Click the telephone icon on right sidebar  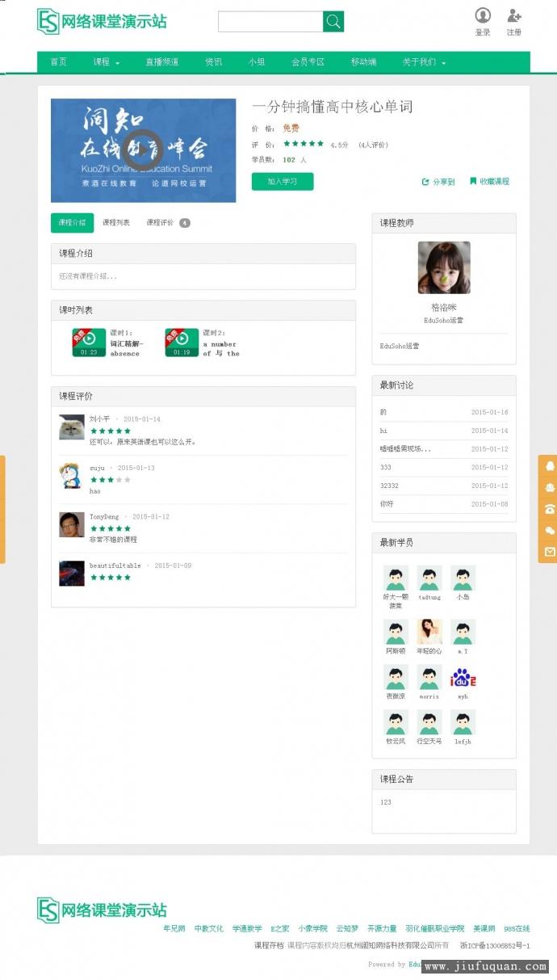click(550, 509)
